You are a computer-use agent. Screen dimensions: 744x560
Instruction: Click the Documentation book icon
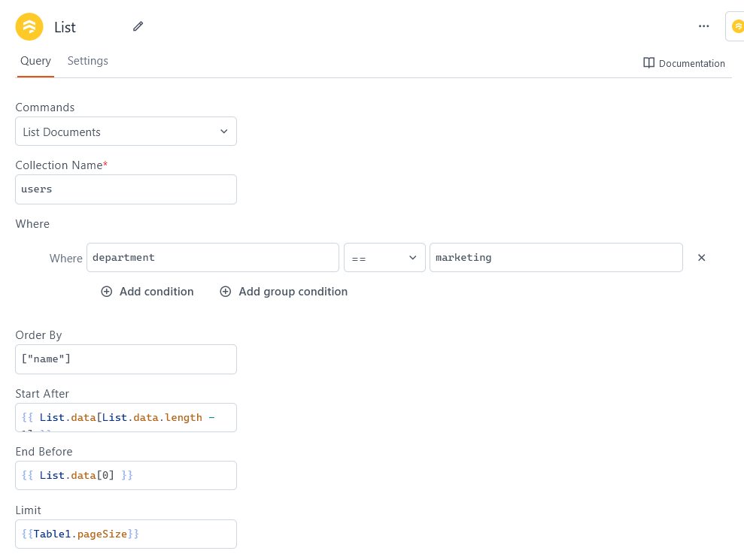pos(648,63)
